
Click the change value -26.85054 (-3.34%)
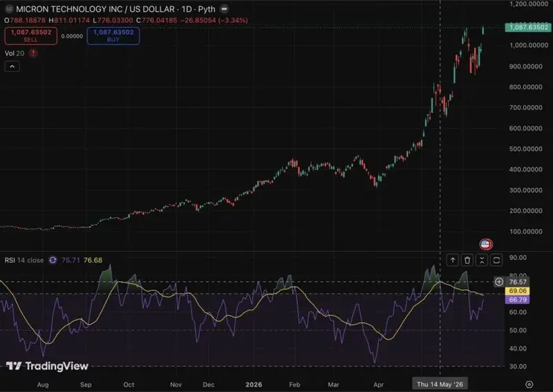click(x=214, y=21)
